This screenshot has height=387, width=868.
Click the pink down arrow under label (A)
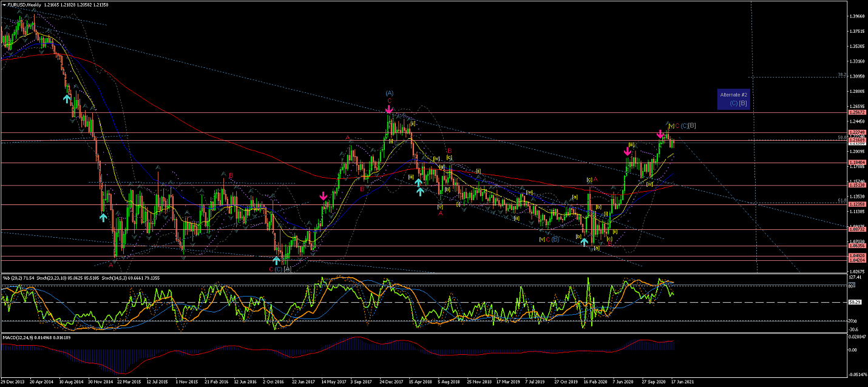click(388, 110)
